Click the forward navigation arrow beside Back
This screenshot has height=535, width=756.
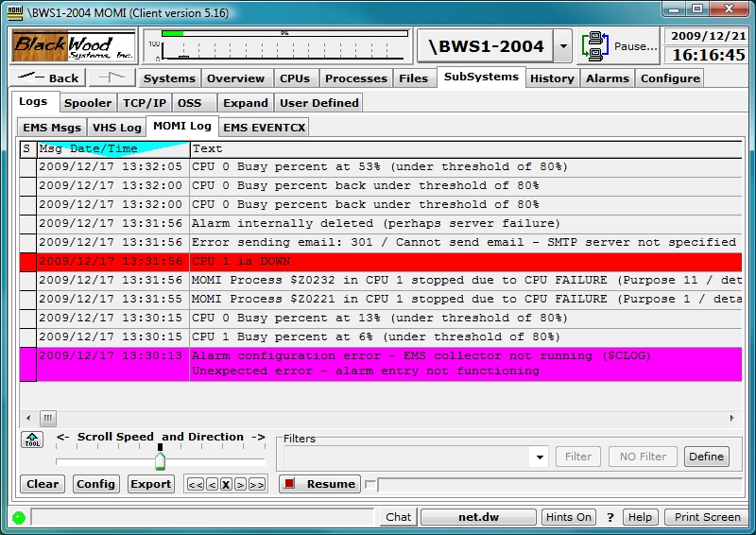click(x=112, y=78)
